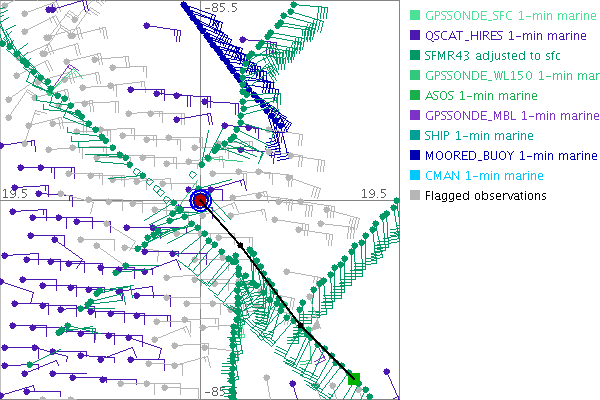The image size is (600, 400).
Task: Click the CMAN cyan legend square
Action: tap(415, 176)
